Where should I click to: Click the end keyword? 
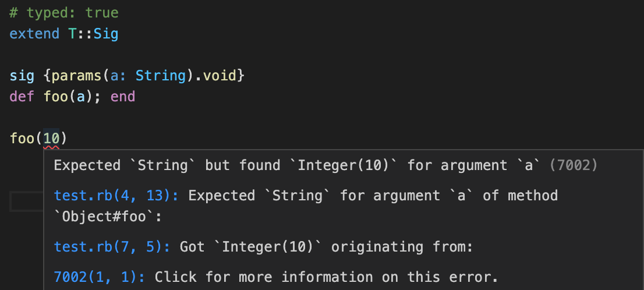(x=123, y=97)
